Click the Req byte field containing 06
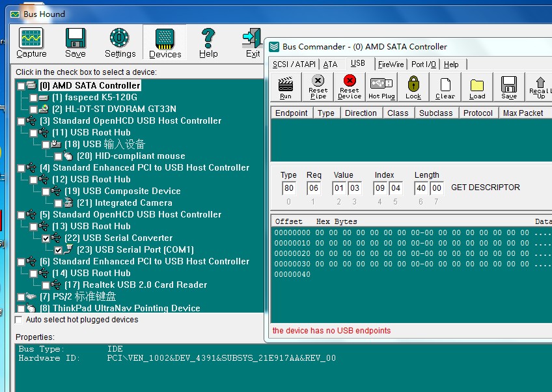Viewport: 552px width, 392px height. pyautogui.click(x=314, y=188)
